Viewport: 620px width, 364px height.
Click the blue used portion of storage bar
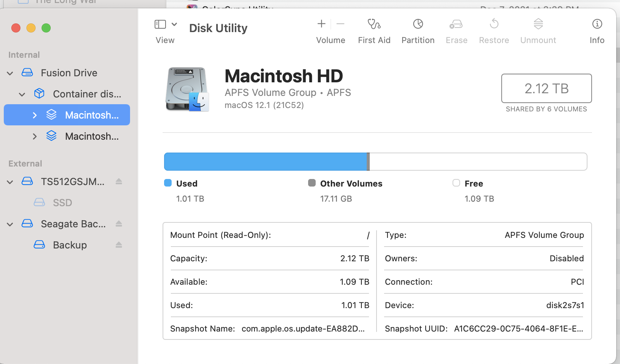pos(265,162)
